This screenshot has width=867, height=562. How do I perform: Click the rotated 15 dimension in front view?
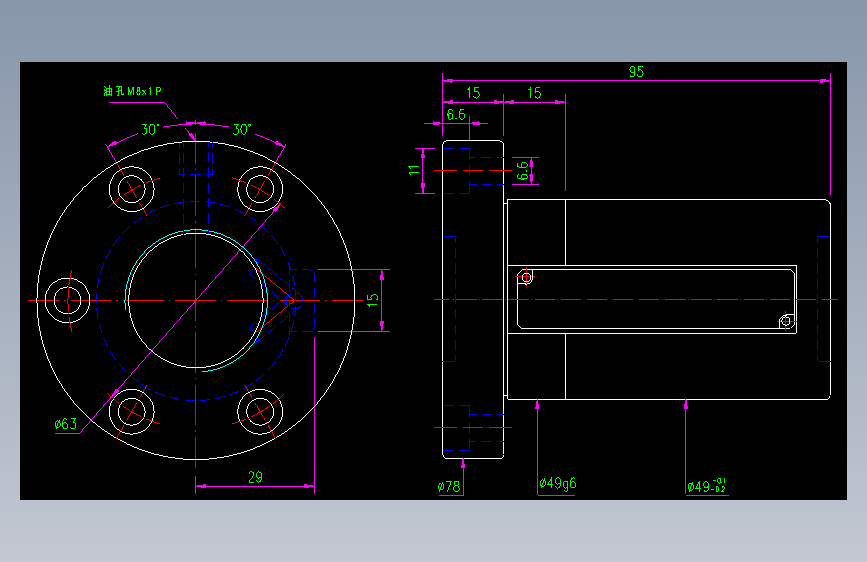373,300
